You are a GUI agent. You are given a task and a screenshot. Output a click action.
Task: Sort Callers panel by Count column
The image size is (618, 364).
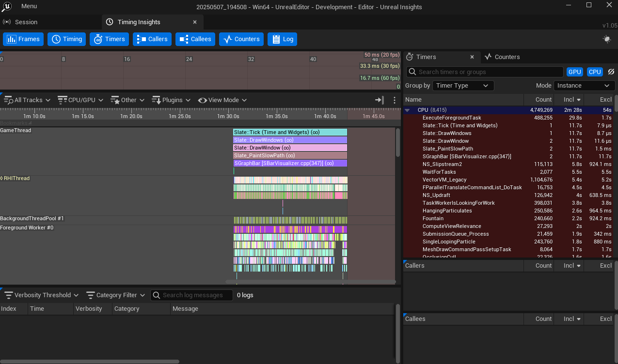[x=539, y=266]
